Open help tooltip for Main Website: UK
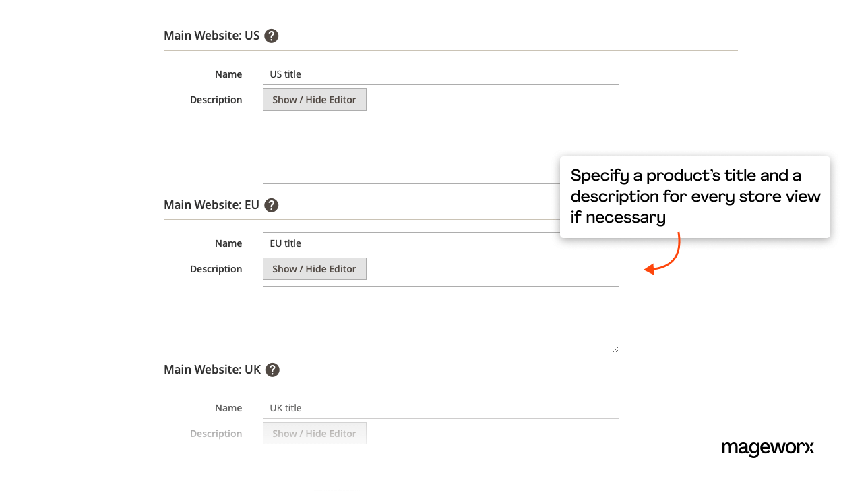The width and height of the screenshot is (868, 491). point(272,370)
